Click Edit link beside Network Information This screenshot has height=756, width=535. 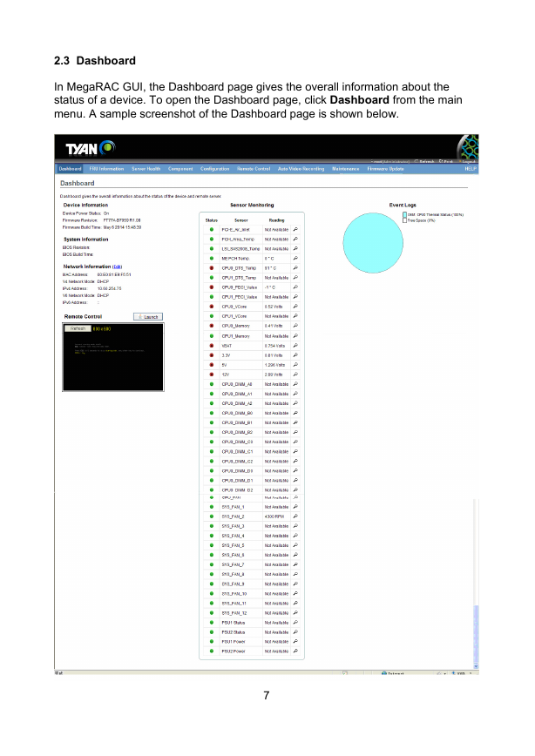pyautogui.click(x=118, y=267)
